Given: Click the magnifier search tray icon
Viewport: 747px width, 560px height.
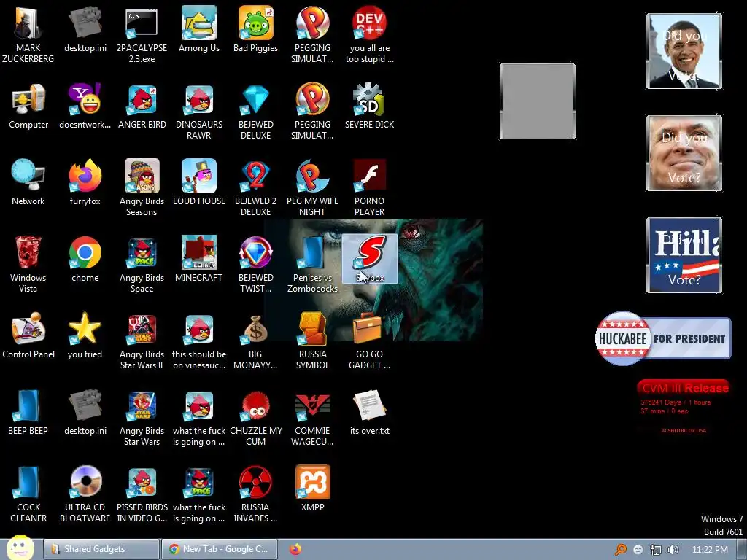Looking at the screenshot, I should (x=620, y=550).
